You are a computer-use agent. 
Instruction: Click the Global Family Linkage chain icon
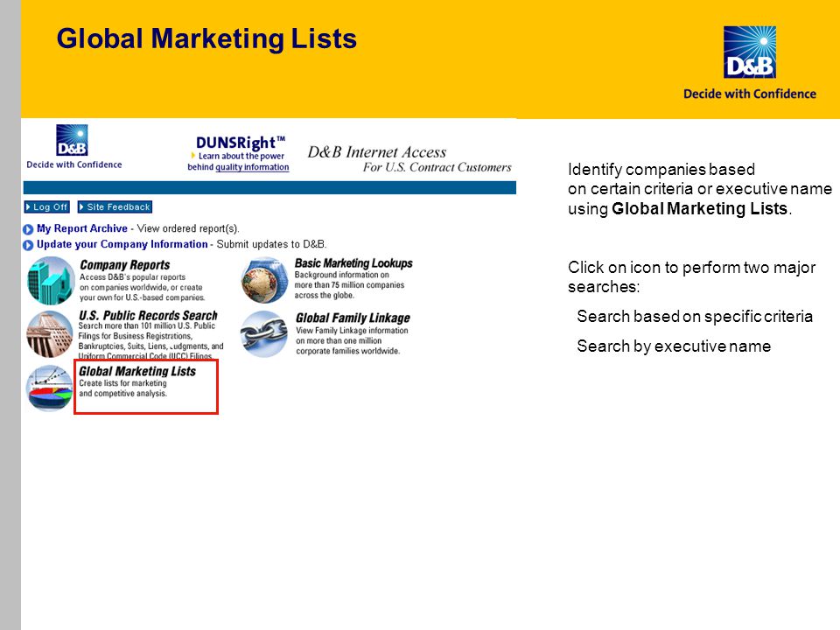tap(263, 333)
